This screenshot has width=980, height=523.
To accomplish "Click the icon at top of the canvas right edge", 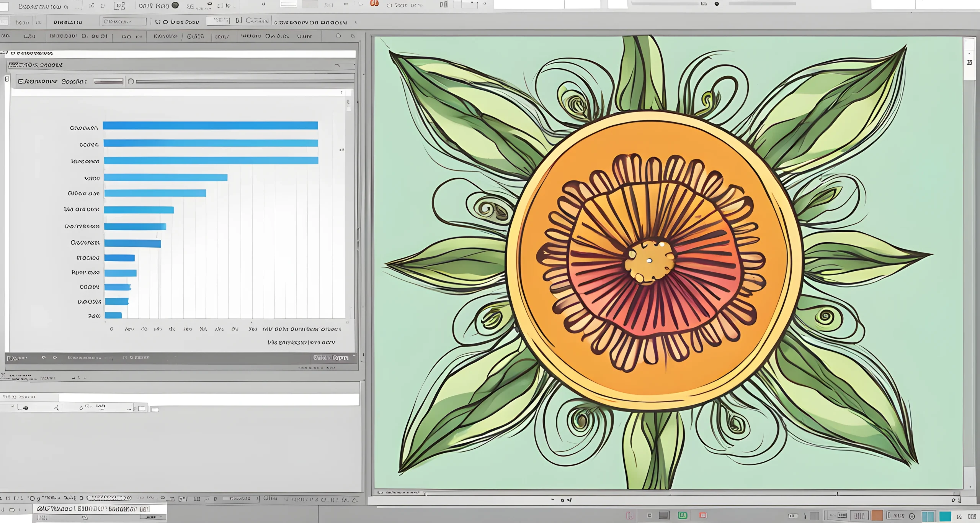I will (969, 62).
